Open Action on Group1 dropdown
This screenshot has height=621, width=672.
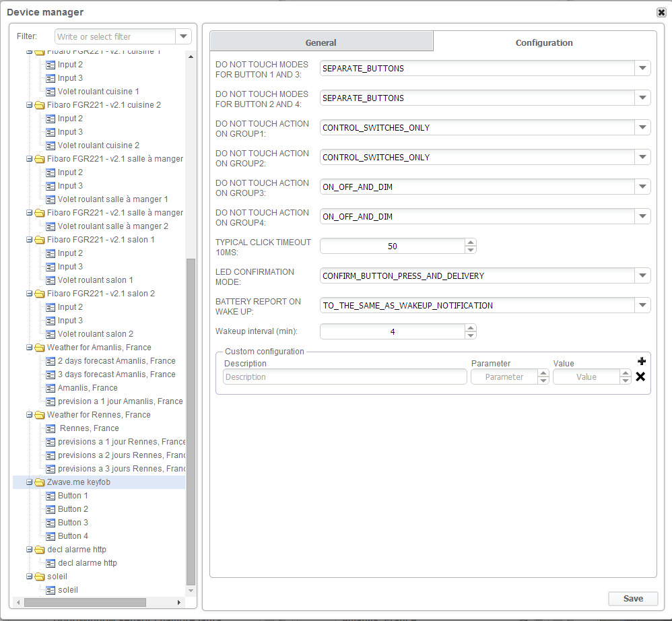coord(642,127)
